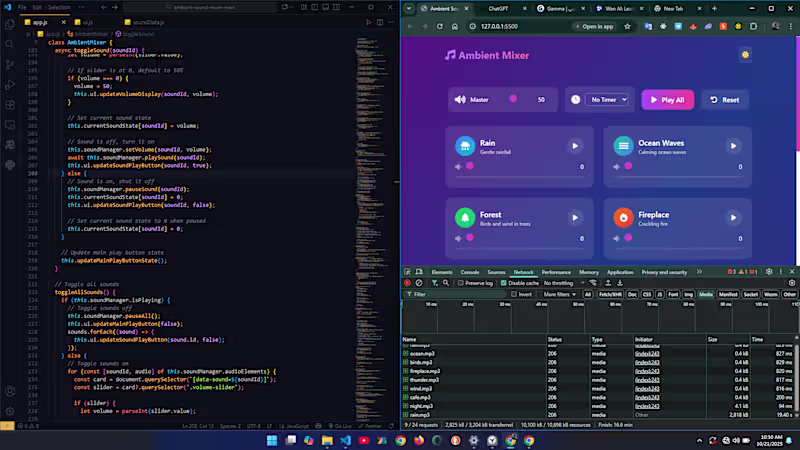800x450 pixels.
Task: Open VS Code Manage gear icon
Action: click(x=10, y=411)
